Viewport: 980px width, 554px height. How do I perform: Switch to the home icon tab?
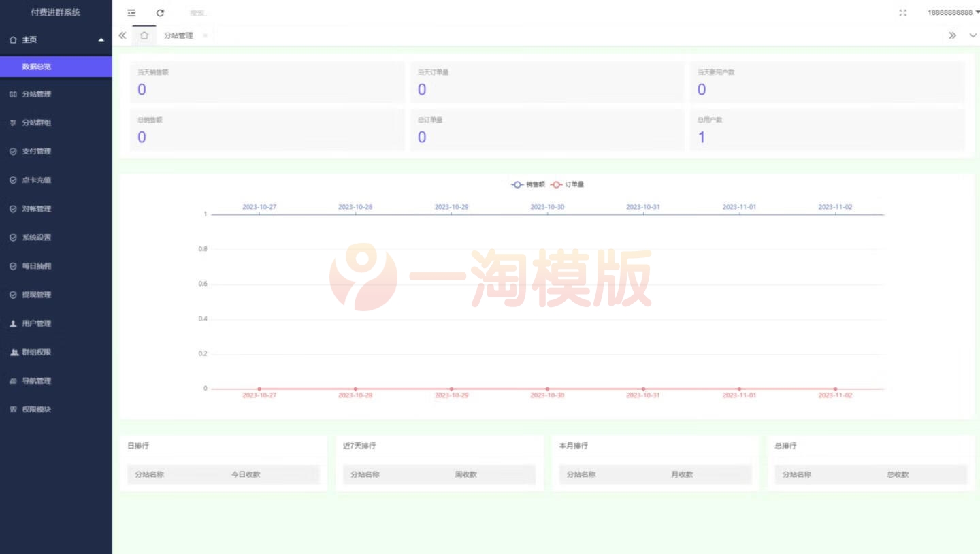(x=144, y=35)
